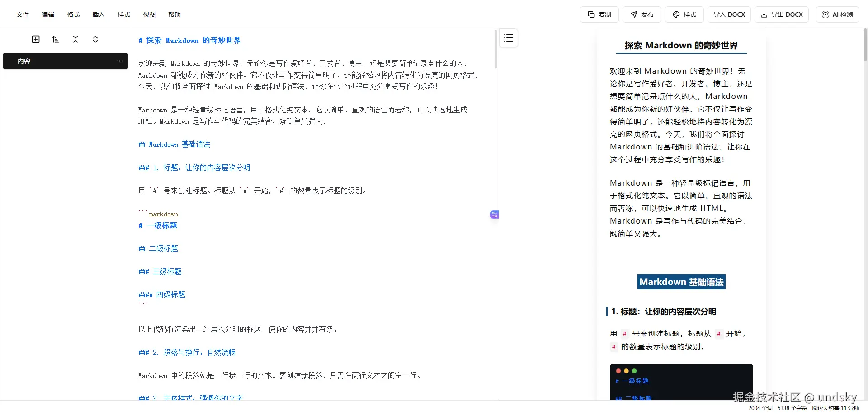The image size is (868, 415).
Task: Export the article via 导出 DOCX
Action: (782, 14)
